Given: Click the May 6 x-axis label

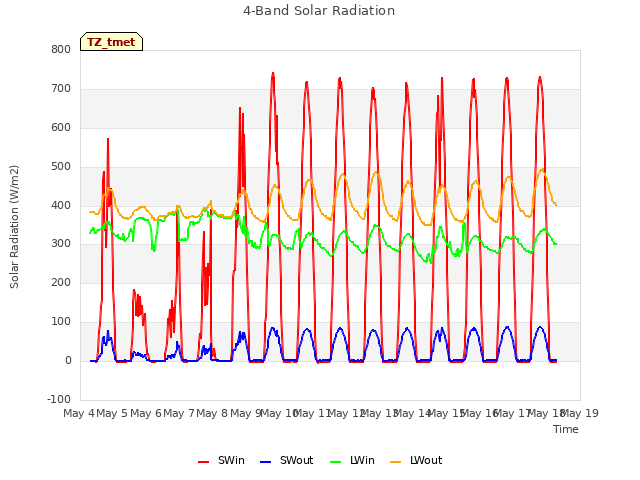Looking at the screenshot, I should click(x=145, y=413).
